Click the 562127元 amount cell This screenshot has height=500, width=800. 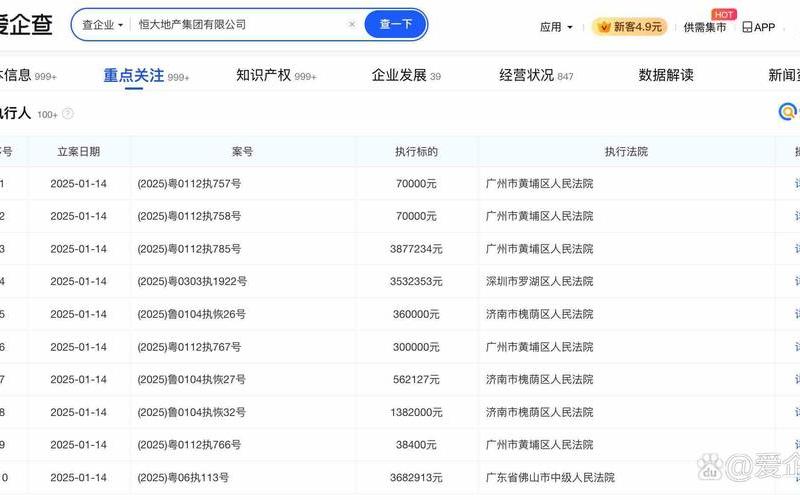tap(416, 380)
